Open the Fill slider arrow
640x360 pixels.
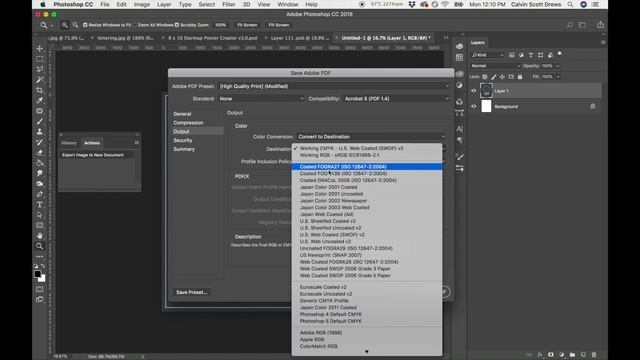[x=558, y=77]
